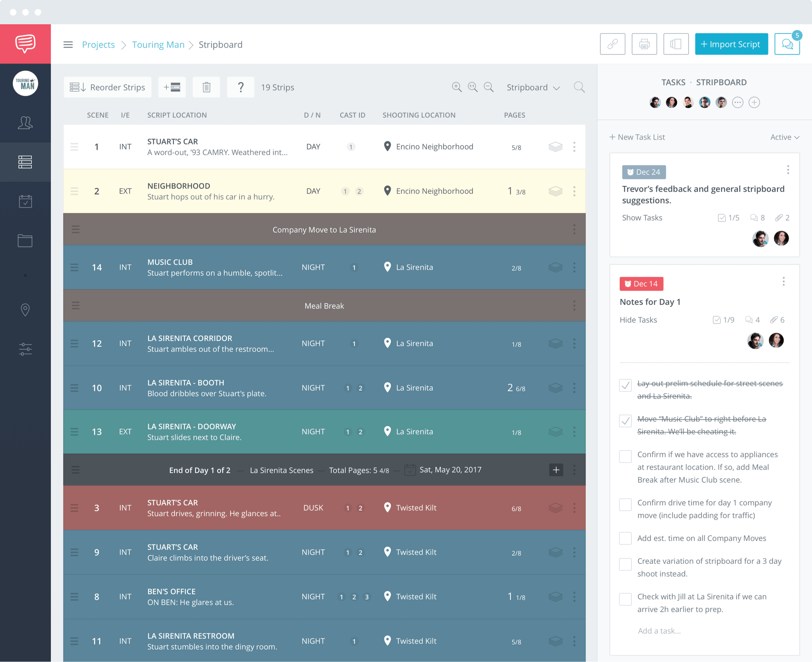
Task: Click Import Script button
Action: point(731,44)
